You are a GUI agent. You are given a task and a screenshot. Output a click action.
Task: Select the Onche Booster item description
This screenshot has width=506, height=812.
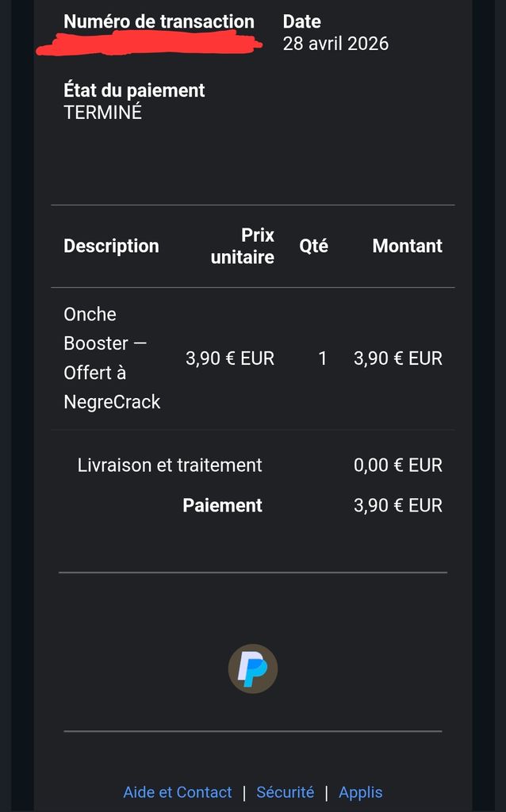pos(112,358)
